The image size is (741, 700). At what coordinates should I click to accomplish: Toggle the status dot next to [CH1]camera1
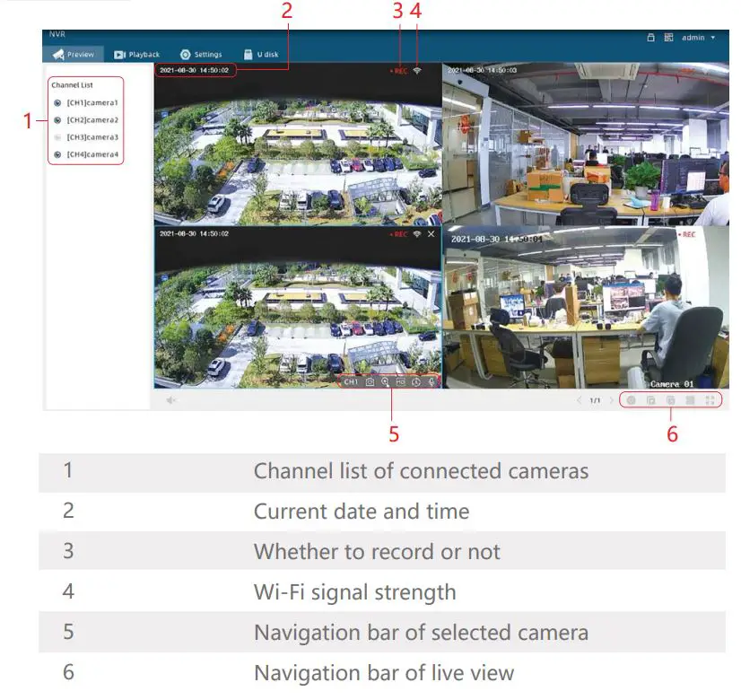tap(57, 104)
